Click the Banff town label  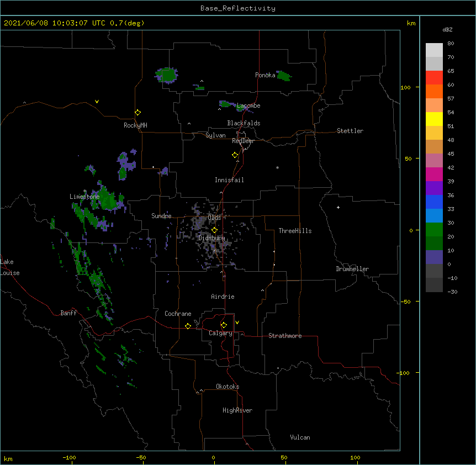click(x=68, y=313)
